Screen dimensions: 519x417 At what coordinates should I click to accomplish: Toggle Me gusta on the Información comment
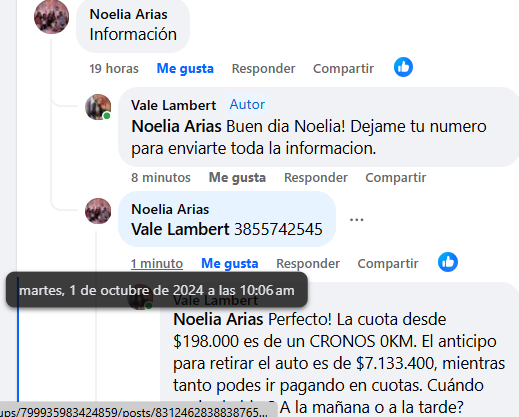(x=185, y=68)
